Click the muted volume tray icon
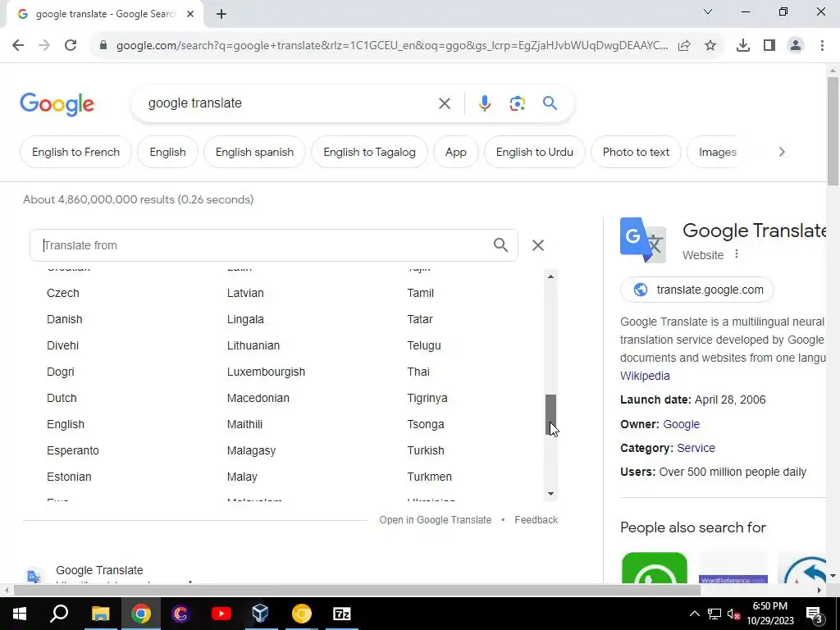Viewport: 840px width, 630px height. (x=733, y=614)
